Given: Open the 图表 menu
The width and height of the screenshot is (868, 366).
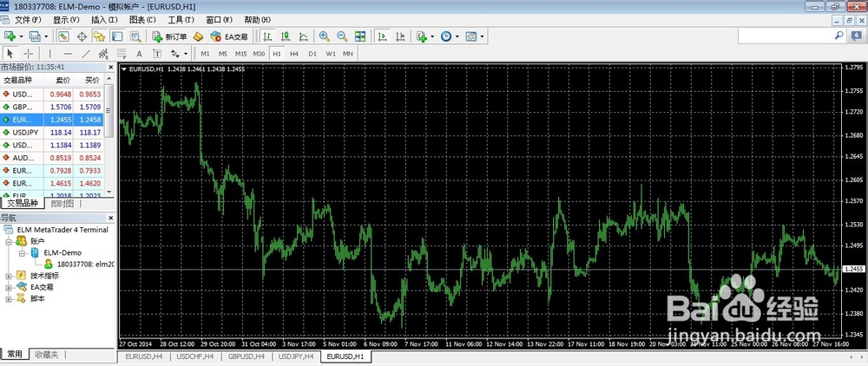Looking at the screenshot, I should point(142,20).
